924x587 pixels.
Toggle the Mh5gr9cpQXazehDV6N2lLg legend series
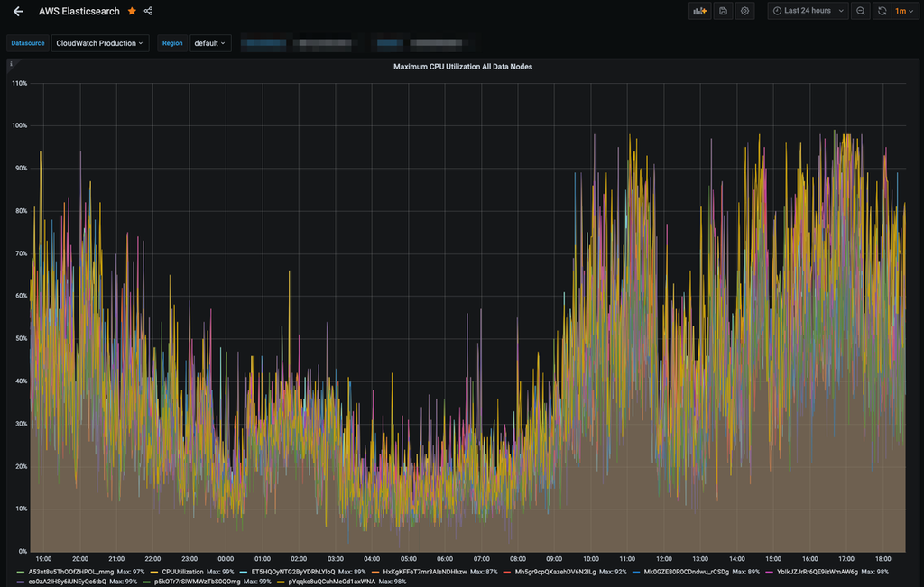tap(555, 572)
